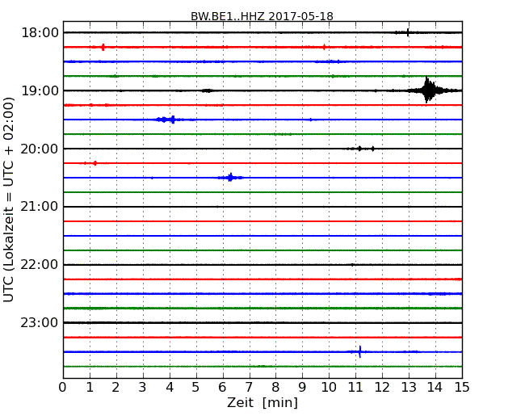This screenshot has height=420, width=525.
Task: Click the 22:00 time label
Action: pyautogui.click(x=40, y=265)
